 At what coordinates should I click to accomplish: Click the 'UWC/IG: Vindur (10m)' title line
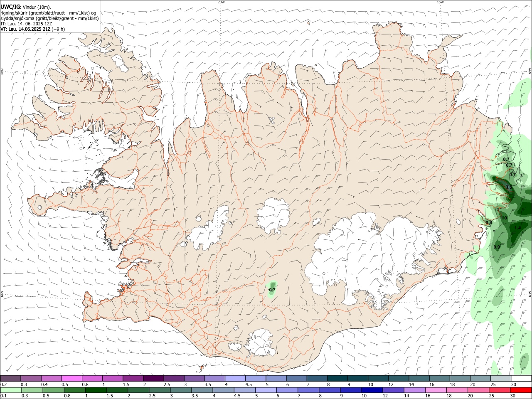(x=26, y=7)
